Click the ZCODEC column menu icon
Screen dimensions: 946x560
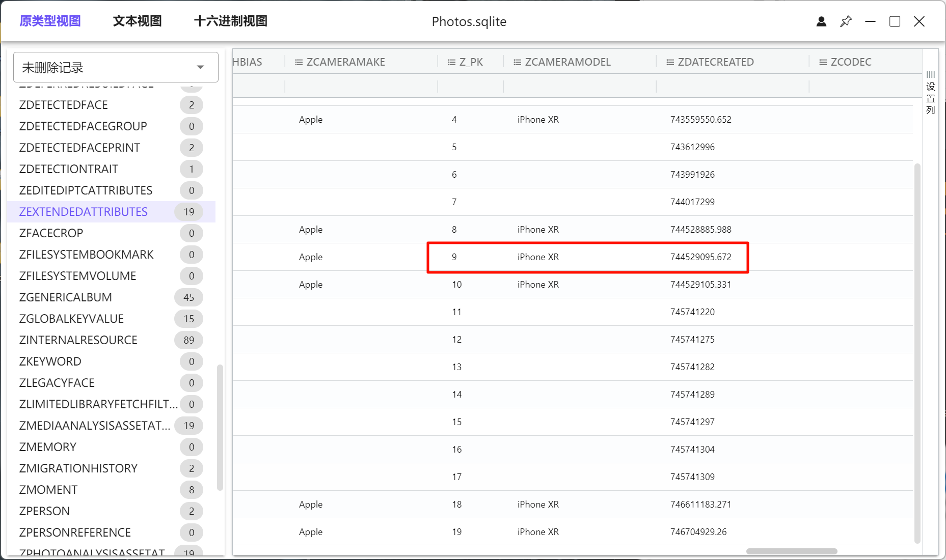click(x=823, y=62)
